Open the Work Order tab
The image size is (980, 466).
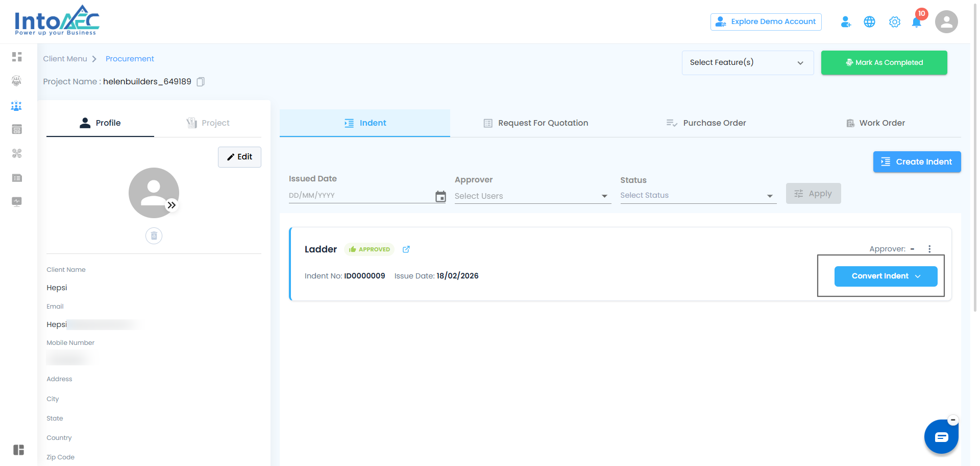coord(876,123)
